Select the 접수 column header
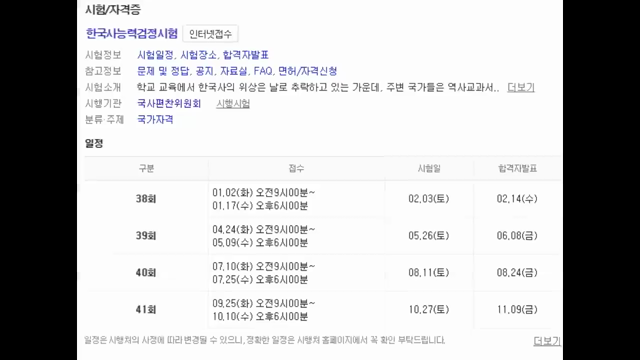Screen dimensions: 640x360 (296, 169)
